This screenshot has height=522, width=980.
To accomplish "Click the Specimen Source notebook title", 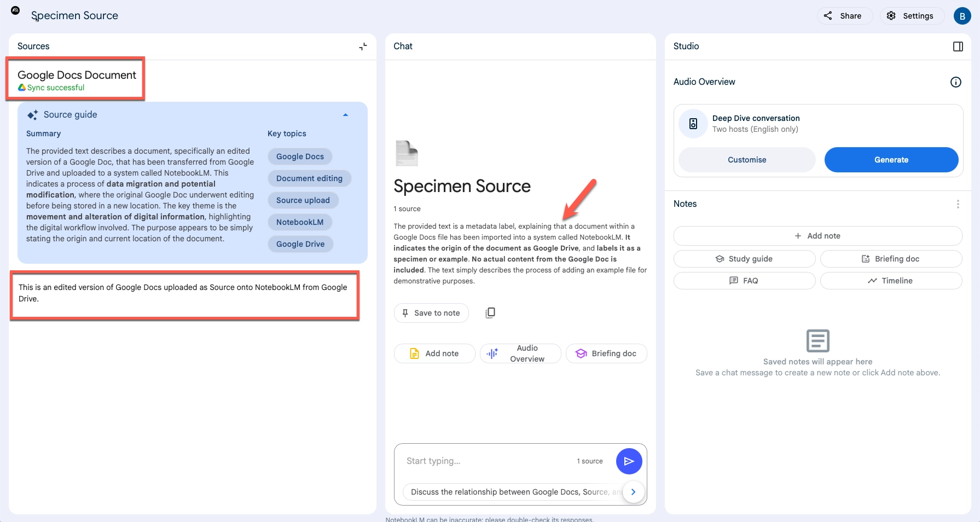I will (74, 15).
